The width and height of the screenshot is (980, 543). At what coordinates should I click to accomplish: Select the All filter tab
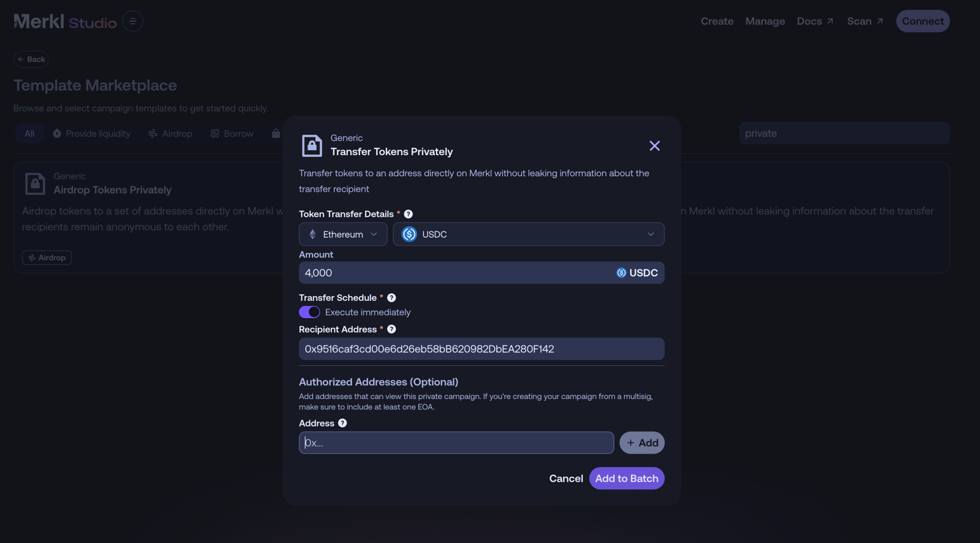point(29,134)
